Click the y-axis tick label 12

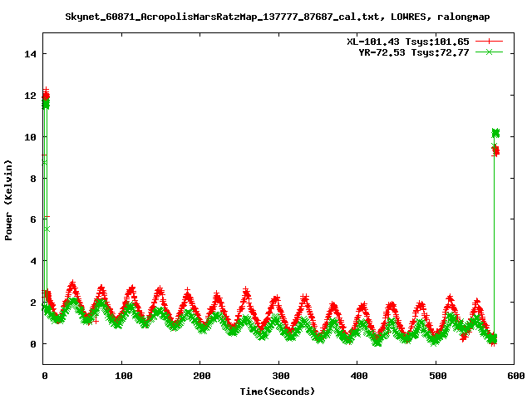tap(30, 96)
